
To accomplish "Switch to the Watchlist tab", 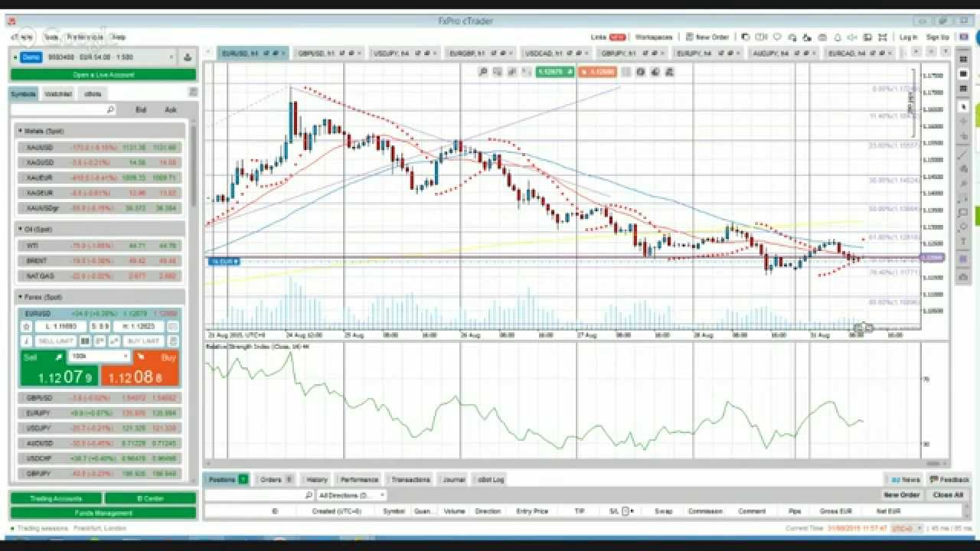I will click(58, 93).
